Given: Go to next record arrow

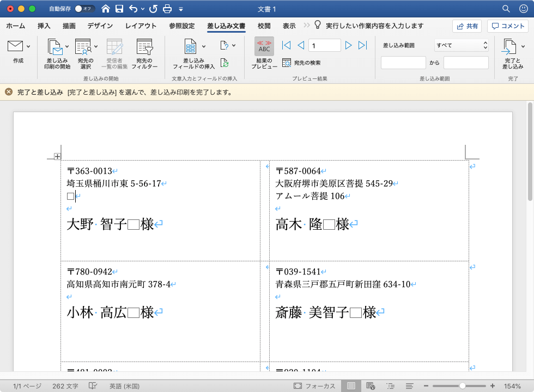Looking at the screenshot, I should tap(348, 45).
